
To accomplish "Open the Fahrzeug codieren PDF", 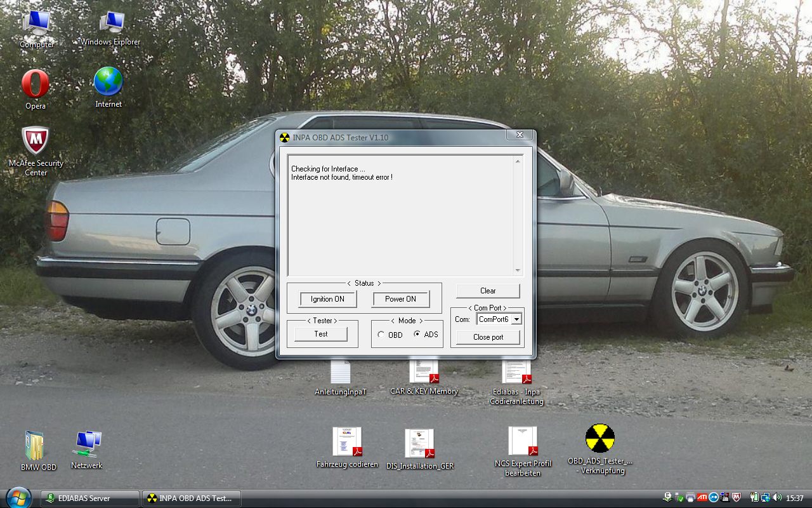I will (x=347, y=442).
